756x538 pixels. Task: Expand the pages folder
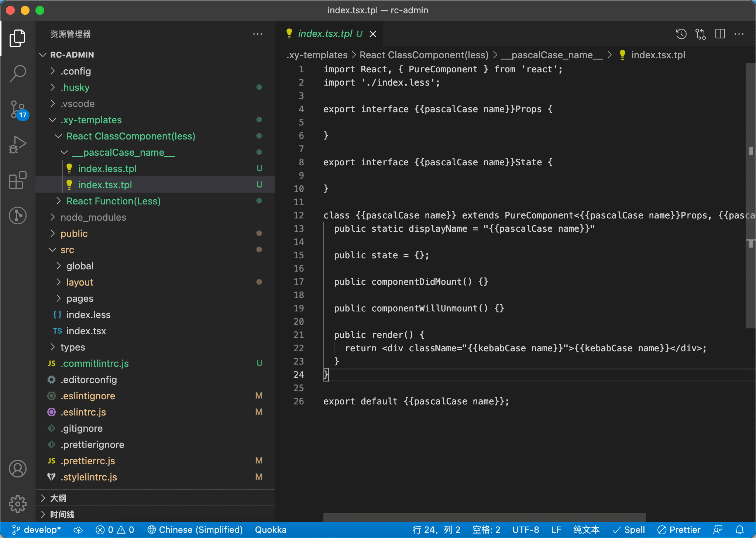click(155, 298)
